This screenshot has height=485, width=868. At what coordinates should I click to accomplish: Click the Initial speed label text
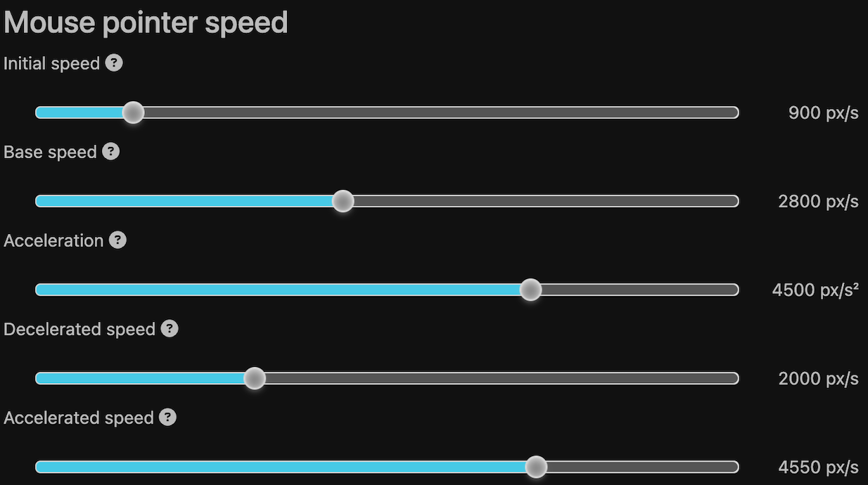tap(52, 64)
